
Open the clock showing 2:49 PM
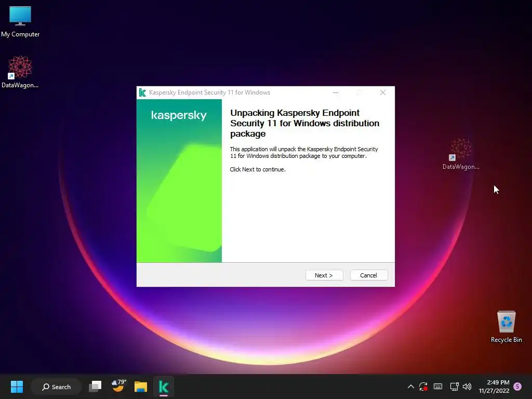point(494,387)
